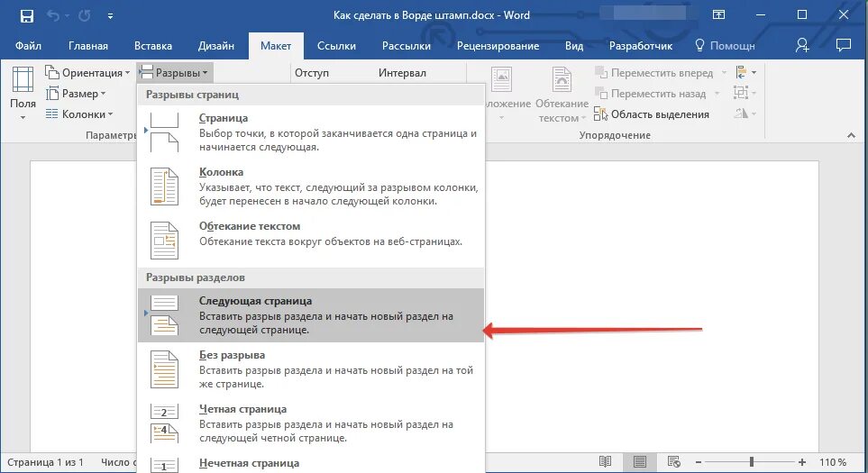Click the Save icon in the title bar
Viewport: 868px width, 473px height.
coord(26,16)
